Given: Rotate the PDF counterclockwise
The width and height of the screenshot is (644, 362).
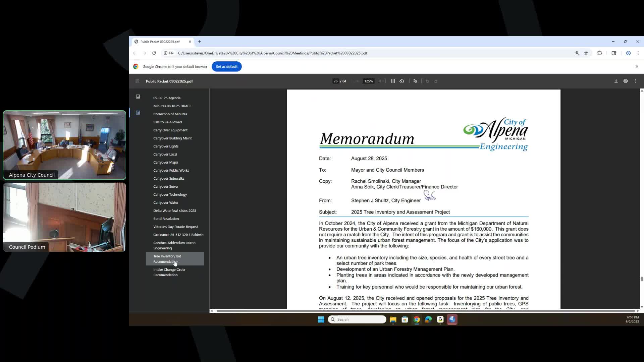Looking at the screenshot, I should pyautogui.click(x=401, y=81).
